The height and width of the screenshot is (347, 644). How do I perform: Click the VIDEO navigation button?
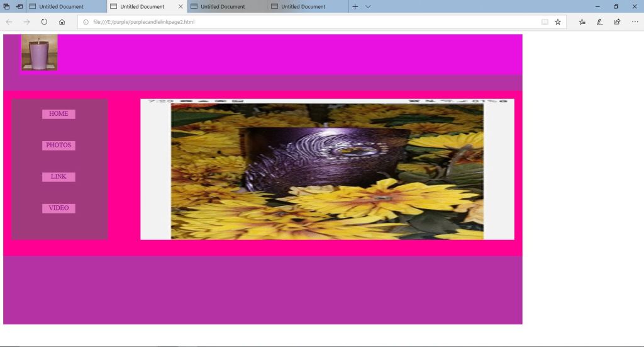coord(58,208)
